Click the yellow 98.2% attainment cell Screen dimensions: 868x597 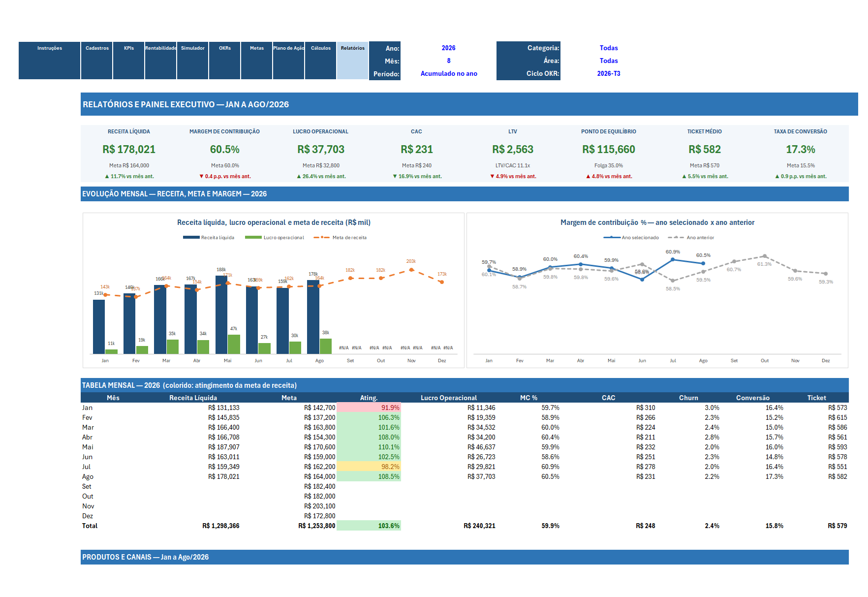point(369,467)
